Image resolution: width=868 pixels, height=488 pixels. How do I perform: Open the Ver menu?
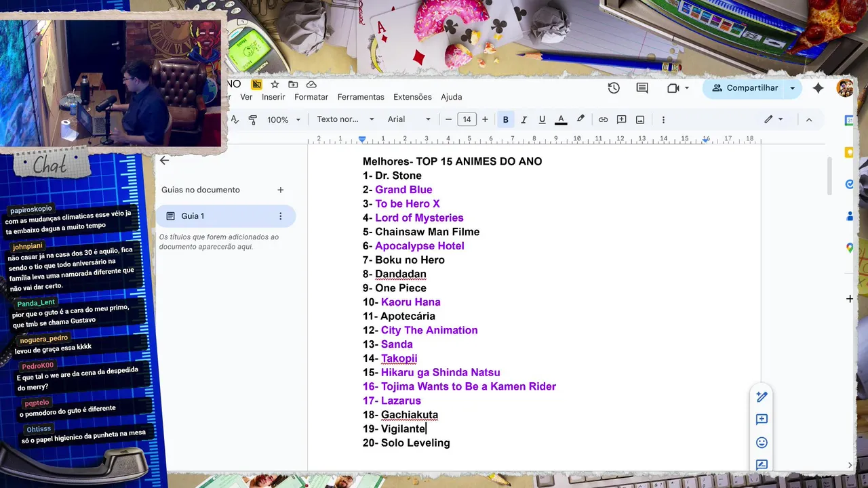coord(246,97)
